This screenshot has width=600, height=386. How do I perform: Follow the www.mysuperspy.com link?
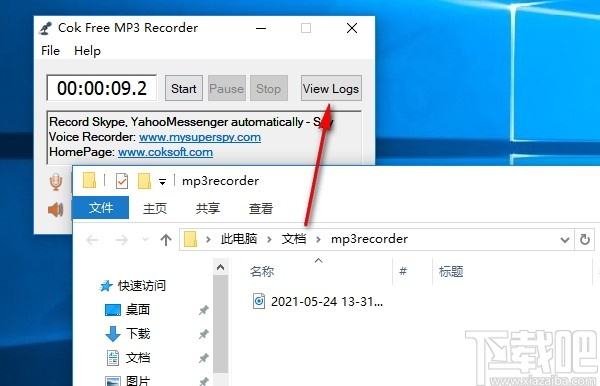[200, 137]
